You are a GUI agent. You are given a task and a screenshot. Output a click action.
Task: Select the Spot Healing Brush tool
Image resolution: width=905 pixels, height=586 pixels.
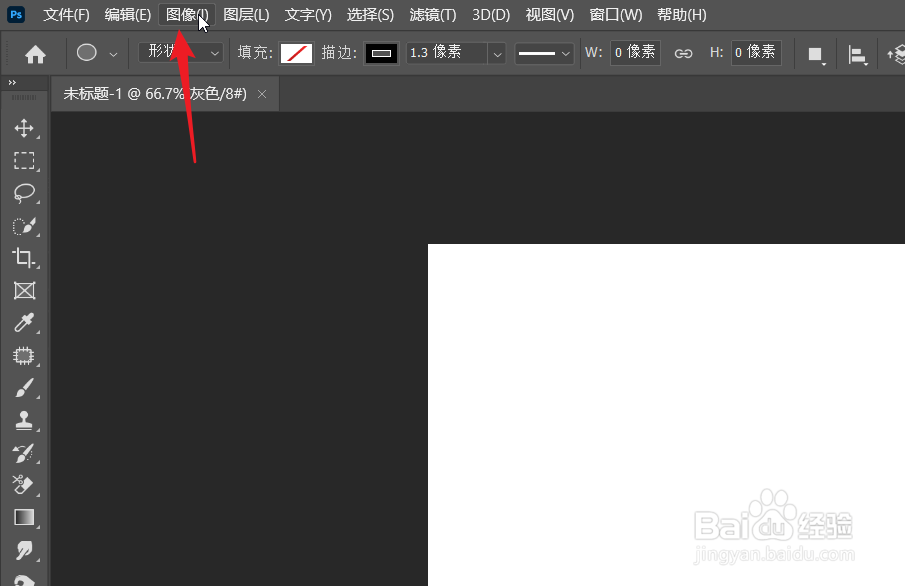(24, 356)
